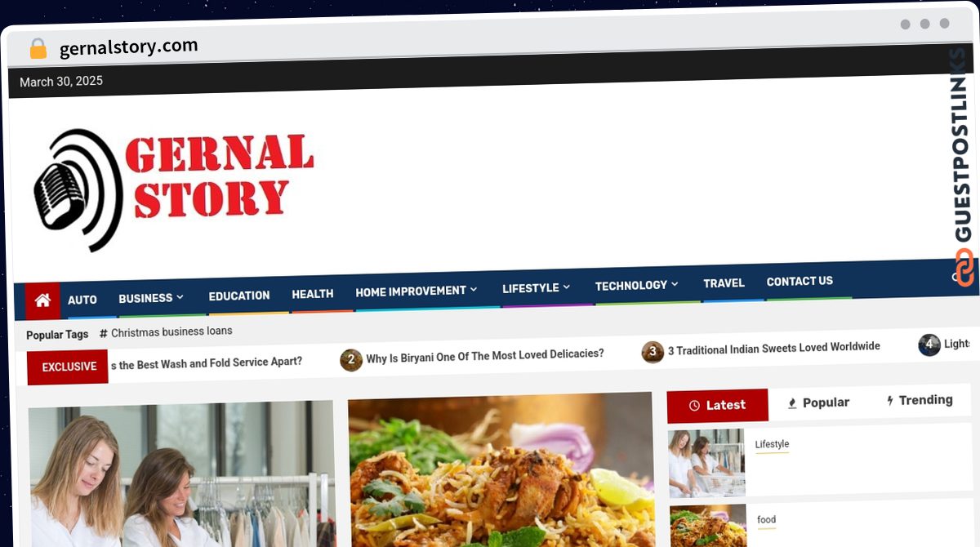Switch to the Trending tab
The width and height of the screenshot is (980, 547).
[920, 400]
